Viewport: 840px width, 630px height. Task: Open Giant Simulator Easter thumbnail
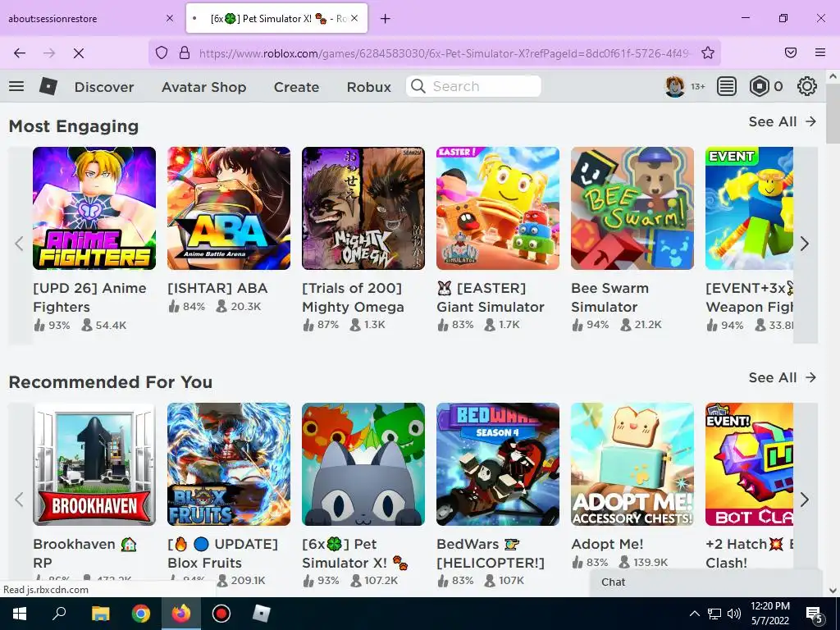pos(498,208)
